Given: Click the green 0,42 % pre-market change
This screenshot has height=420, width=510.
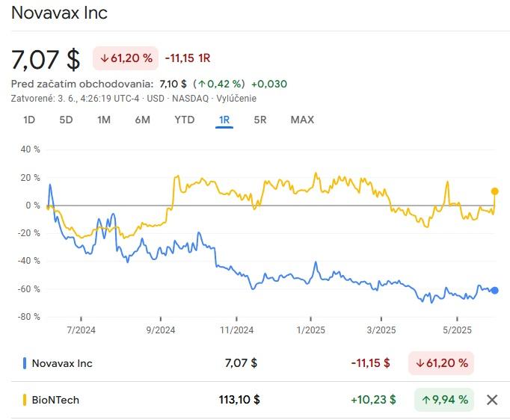Looking at the screenshot, I should coord(219,84).
